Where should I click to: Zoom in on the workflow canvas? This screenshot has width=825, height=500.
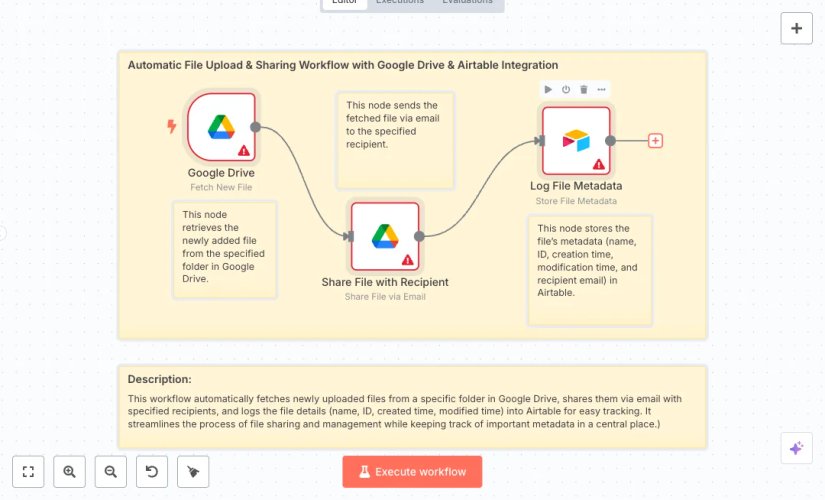pyautogui.click(x=69, y=472)
